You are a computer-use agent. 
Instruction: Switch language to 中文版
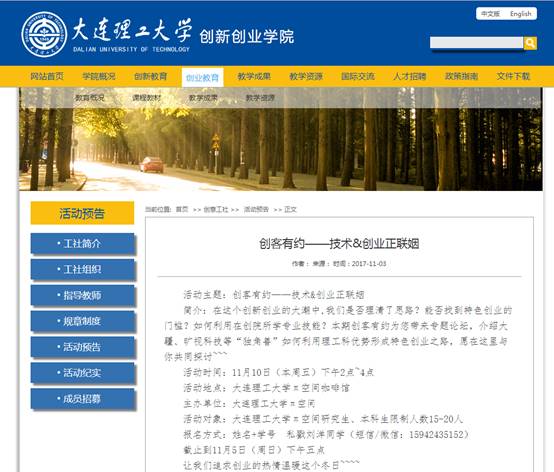[x=490, y=14]
